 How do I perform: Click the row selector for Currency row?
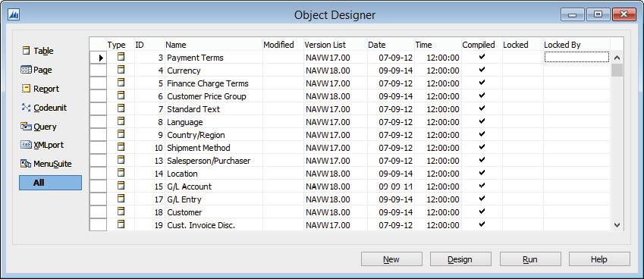(98, 71)
